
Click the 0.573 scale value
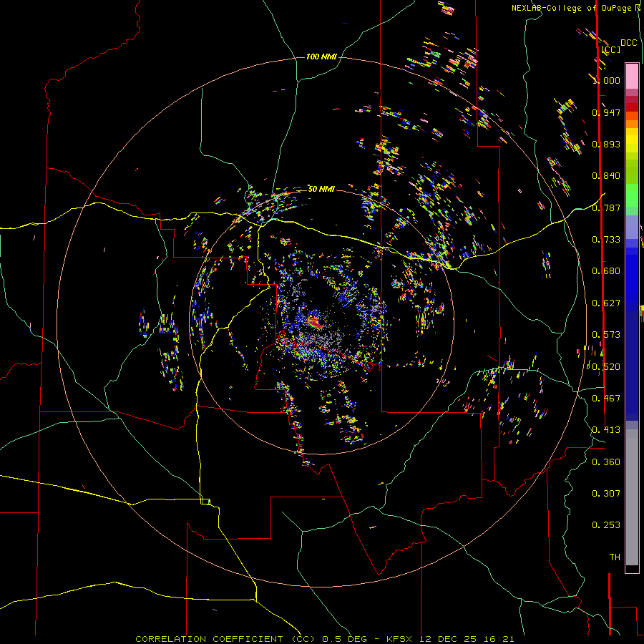coord(606,335)
